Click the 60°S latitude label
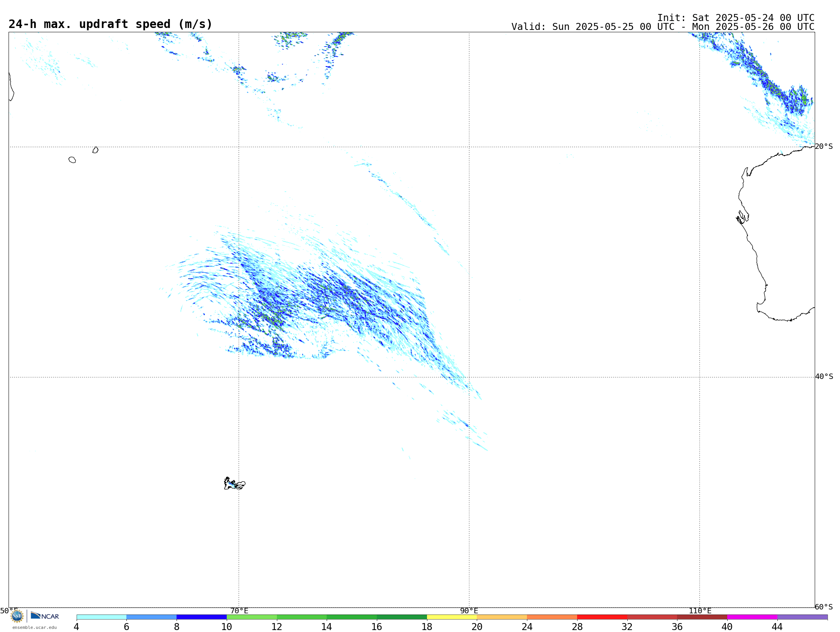 pos(824,607)
